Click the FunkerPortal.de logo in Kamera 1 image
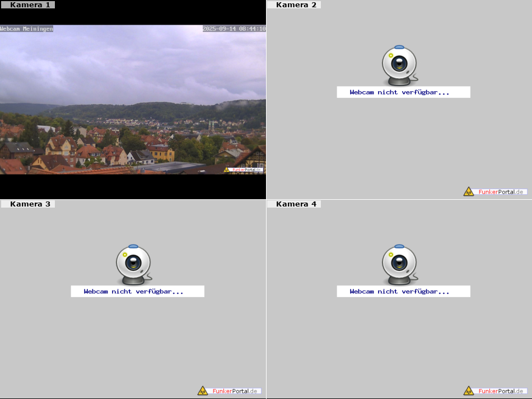 coord(243,170)
